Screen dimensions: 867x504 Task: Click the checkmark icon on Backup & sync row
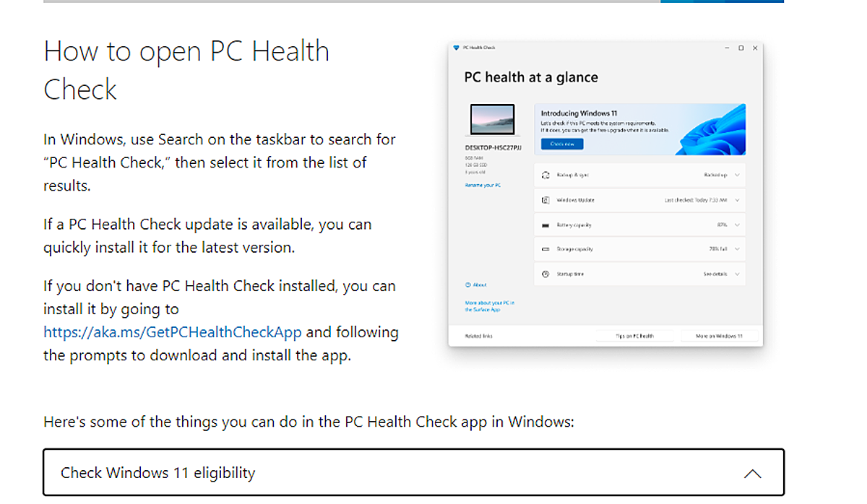pyautogui.click(x=545, y=175)
